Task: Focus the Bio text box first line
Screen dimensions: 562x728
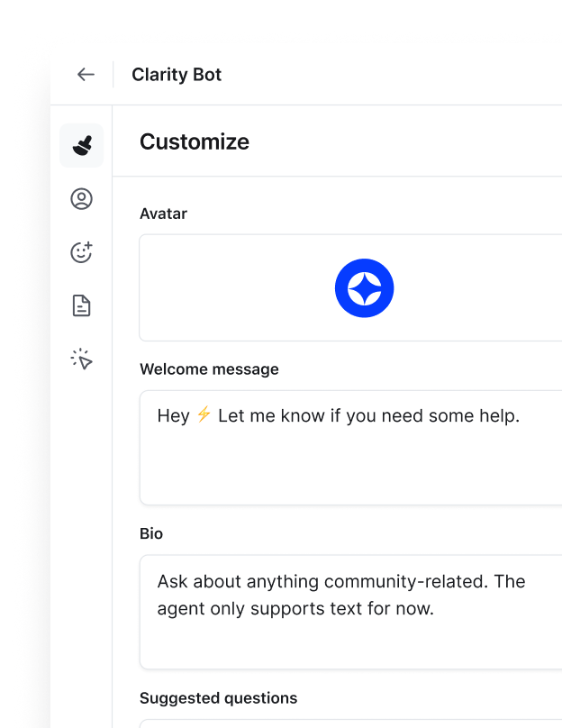Action: (x=340, y=581)
